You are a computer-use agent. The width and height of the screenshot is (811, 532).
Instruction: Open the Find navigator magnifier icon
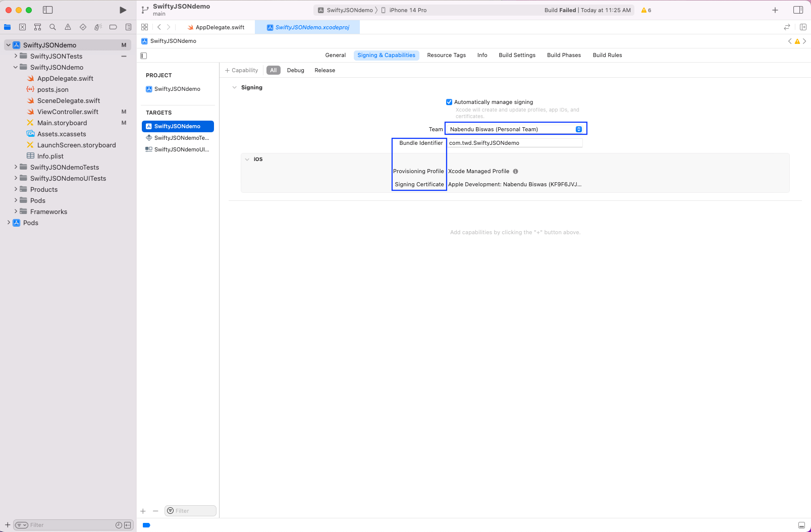[52, 27]
